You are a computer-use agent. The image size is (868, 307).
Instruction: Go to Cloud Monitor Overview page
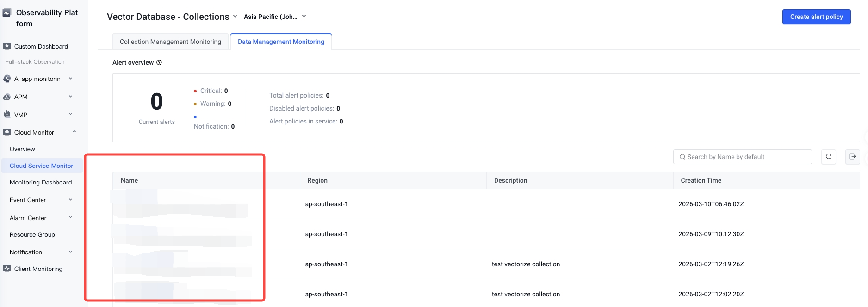pos(22,149)
